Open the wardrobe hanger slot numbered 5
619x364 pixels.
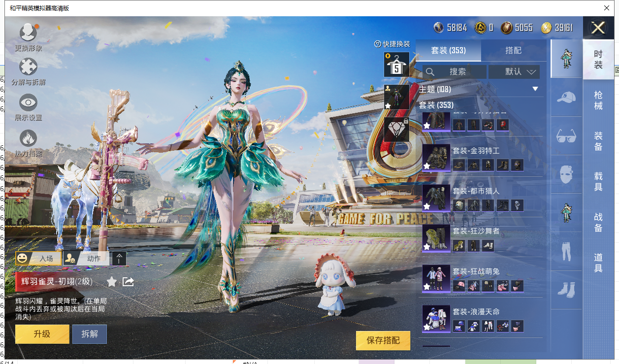coord(396,64)
